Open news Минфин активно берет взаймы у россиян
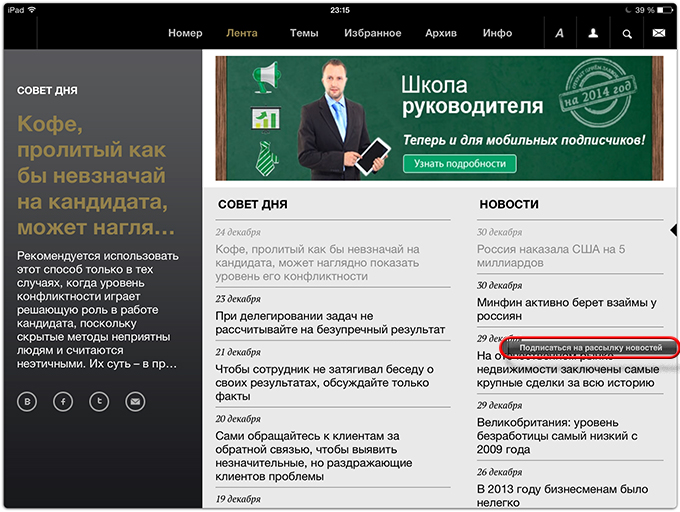The image size is (680, 512). (565, 309)
